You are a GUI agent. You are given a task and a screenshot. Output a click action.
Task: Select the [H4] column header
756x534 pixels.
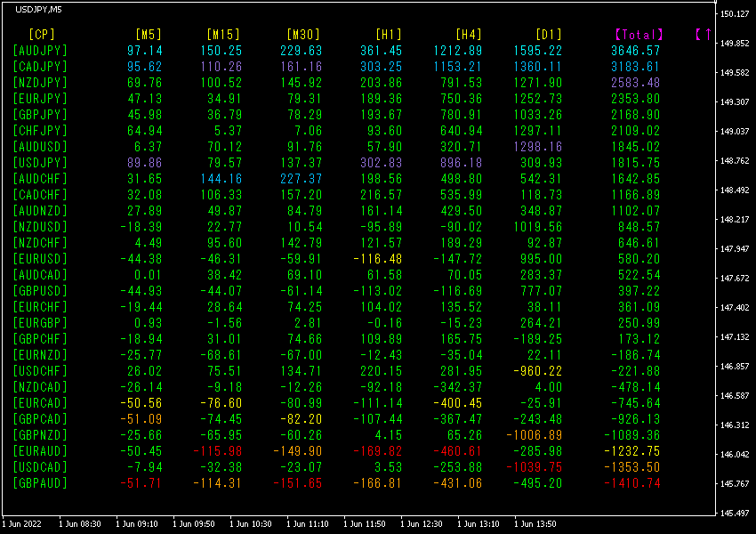click(469, 35)
